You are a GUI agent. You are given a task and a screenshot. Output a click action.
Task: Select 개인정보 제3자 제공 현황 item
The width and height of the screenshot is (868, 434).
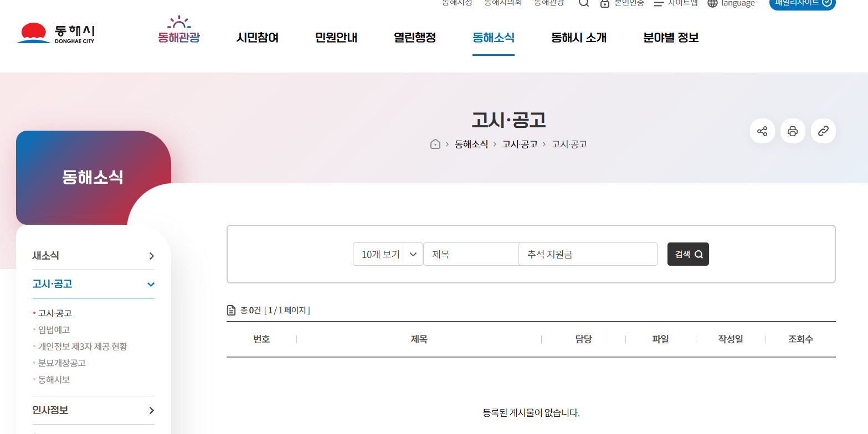[83, 347]
